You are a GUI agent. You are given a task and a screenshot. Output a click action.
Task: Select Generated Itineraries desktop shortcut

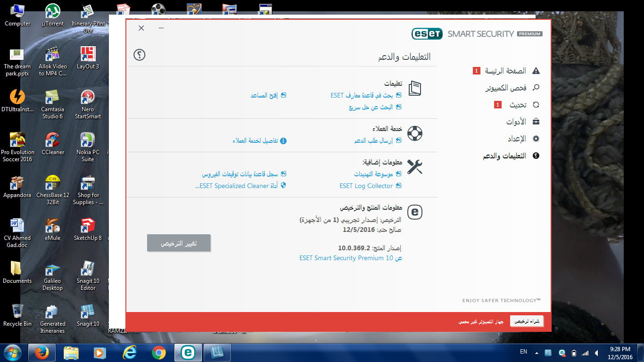(x=53, y=319)
